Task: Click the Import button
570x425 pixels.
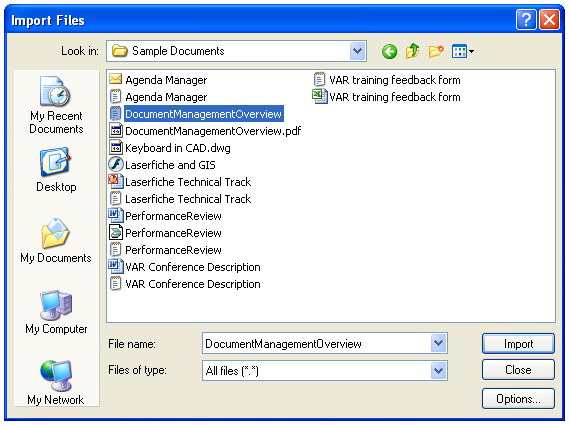Action: [x=518, y=344]
